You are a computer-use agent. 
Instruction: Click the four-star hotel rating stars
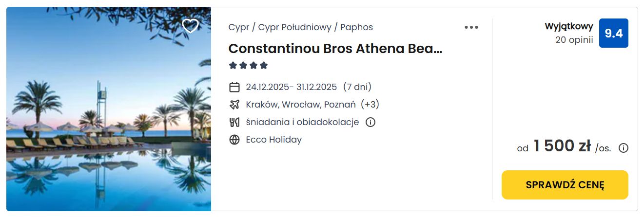pyautogui.click(x=249, y=65)
